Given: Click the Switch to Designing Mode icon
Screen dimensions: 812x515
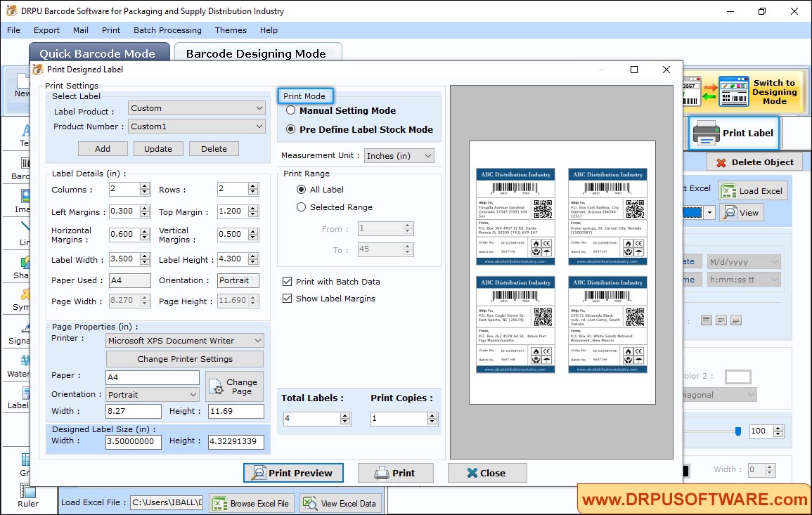Looking at the screenshot, I should 734,91.
